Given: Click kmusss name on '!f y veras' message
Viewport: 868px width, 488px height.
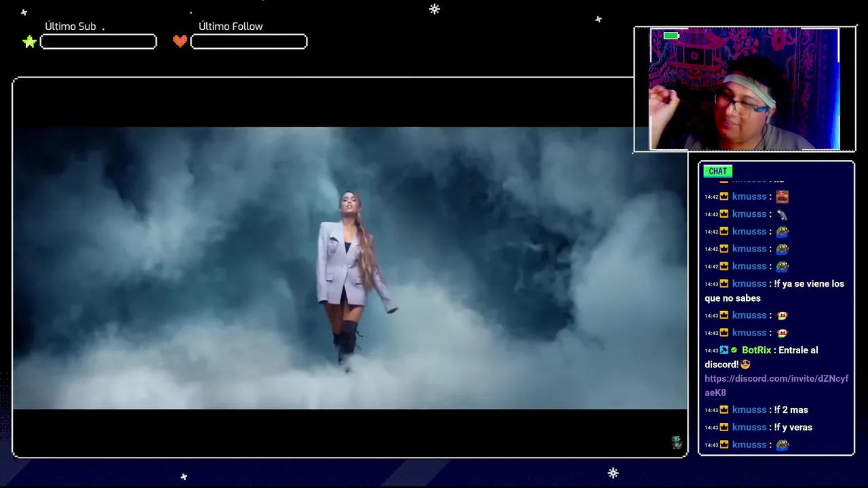Looking at the screenshot, I should (749, 428).
